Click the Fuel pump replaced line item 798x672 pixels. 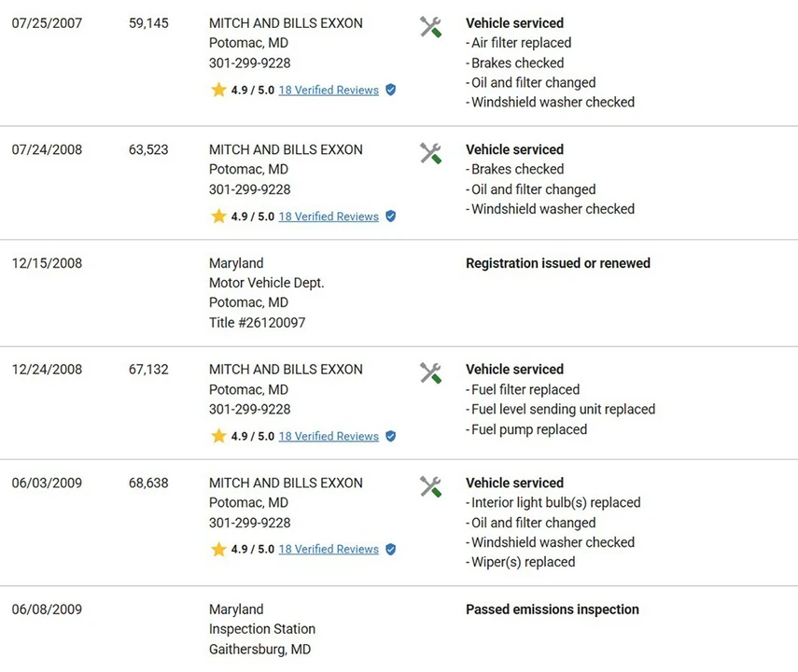tap(526, 429)
